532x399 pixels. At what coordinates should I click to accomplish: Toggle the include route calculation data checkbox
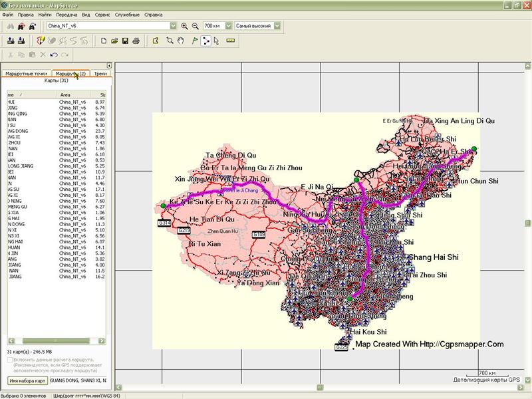[10, 360]
